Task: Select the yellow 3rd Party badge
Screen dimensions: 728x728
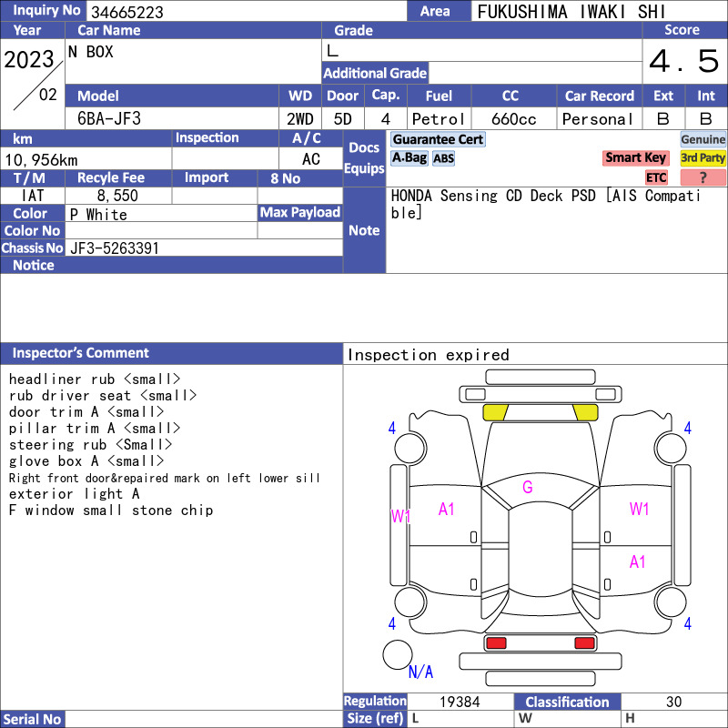Action: click(x=703, y=157)
